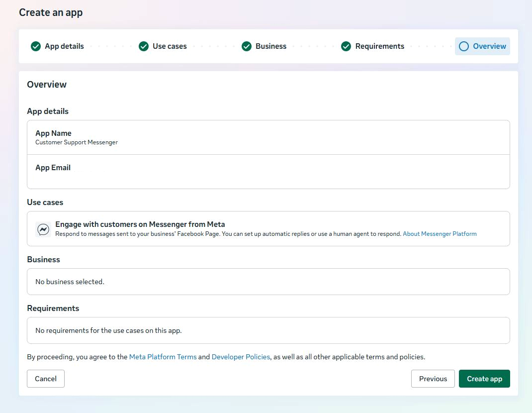Click 'Engage with customers on Messenger from Meta' heading

point(140,224)
